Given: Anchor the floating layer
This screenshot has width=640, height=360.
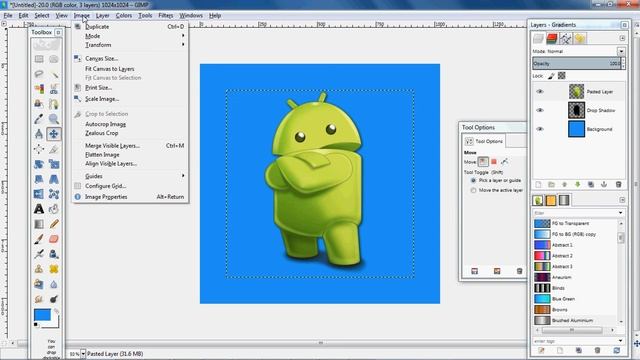Looking at the screenshot, I should (x=604, y=184).
